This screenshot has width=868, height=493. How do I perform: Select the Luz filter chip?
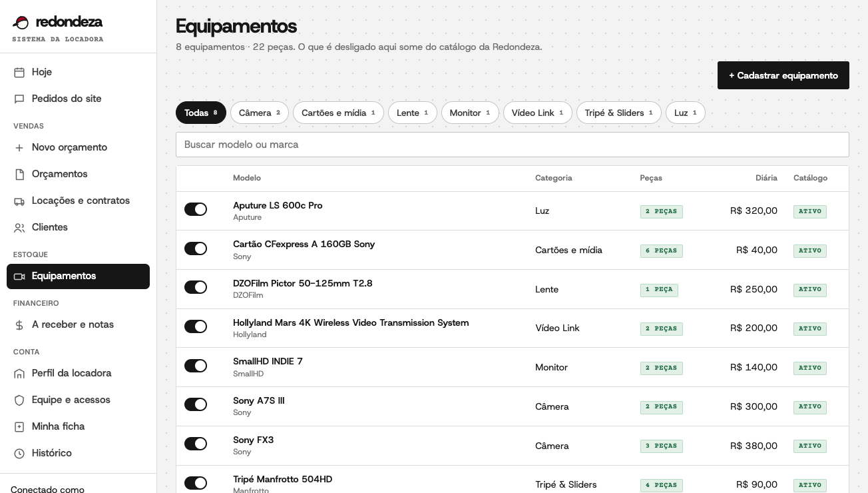pos(686,113)
